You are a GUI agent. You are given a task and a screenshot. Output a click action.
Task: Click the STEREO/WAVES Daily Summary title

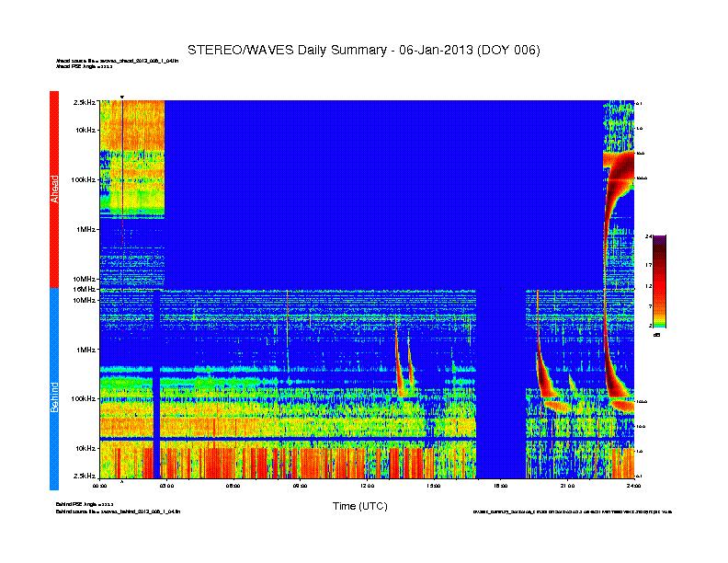tap(363, 51)
